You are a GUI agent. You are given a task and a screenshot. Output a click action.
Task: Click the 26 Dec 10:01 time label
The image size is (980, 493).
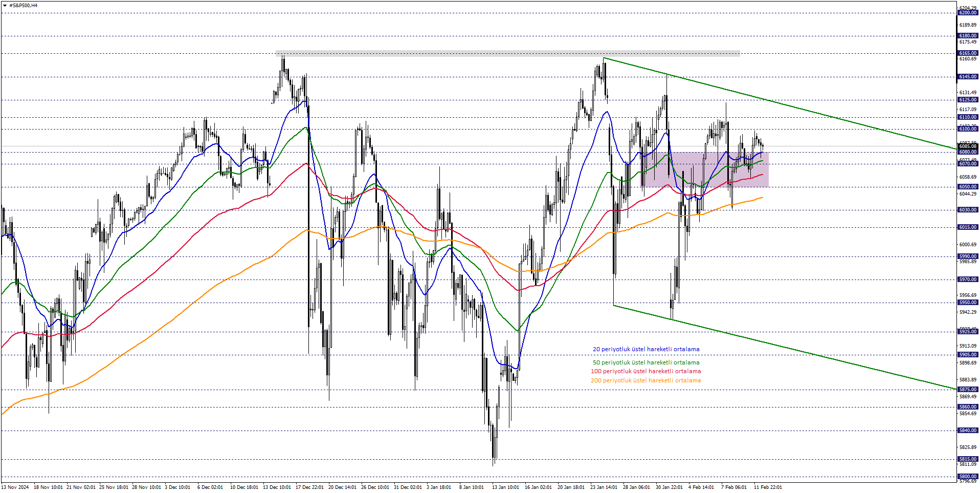tap(375, 487)
